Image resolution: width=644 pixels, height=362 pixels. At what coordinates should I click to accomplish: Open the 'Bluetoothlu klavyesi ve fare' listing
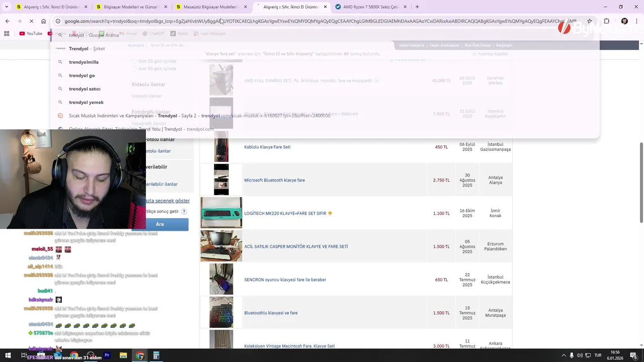pyautogui.click(x=271, y=313)
